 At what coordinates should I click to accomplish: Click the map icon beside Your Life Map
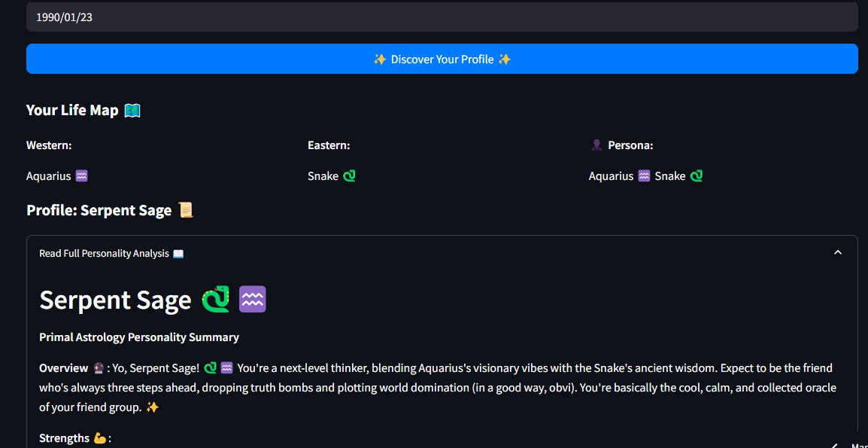click(132, 111)
